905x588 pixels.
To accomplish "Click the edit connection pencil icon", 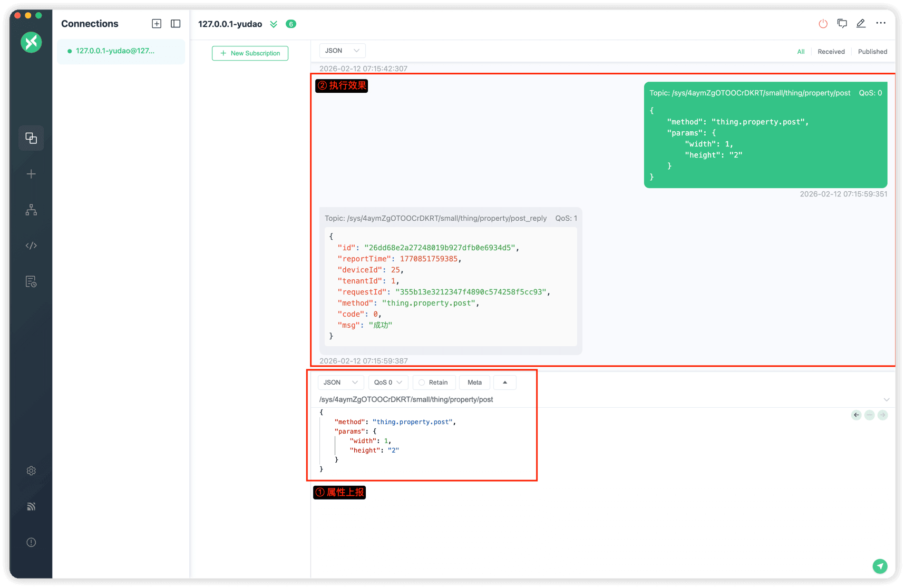I will coord(861,24).
